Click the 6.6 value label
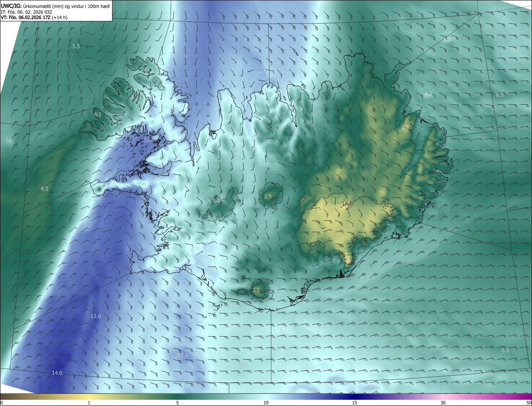This screenshot has height=406, width=532. click(x=505, y=351)
